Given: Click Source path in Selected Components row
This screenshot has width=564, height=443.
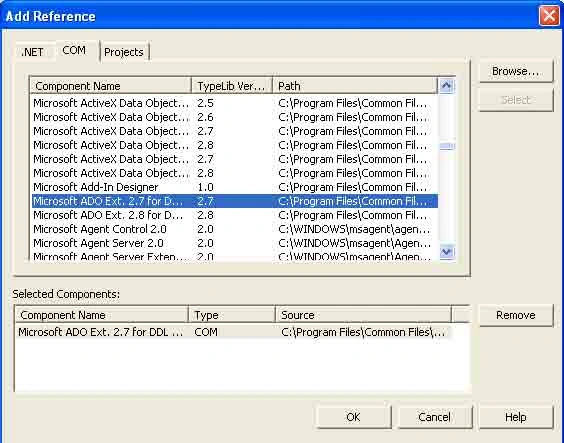Looking at the screenshot, I should [363, 332].
